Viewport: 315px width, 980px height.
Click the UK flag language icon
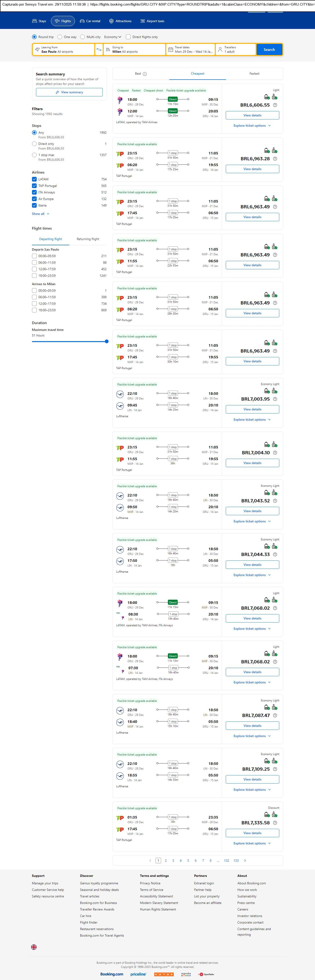[x=34, y=947]
